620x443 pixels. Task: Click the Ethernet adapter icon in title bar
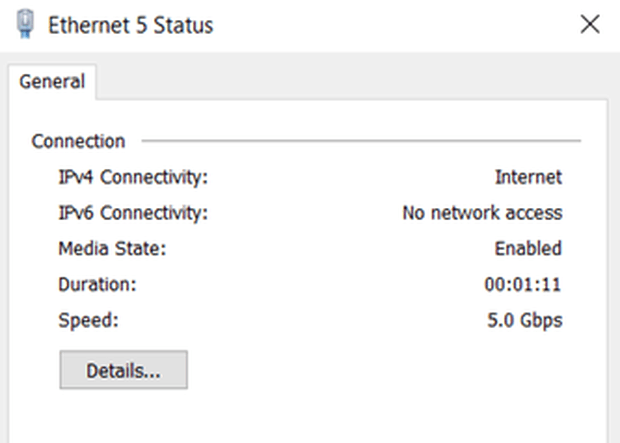[25, 24]
